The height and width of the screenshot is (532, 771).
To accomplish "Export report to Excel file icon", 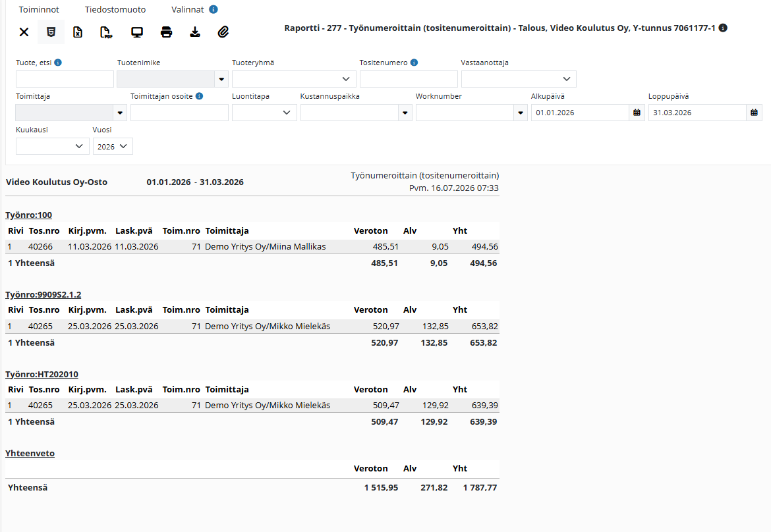I will (x=78, y=32).
